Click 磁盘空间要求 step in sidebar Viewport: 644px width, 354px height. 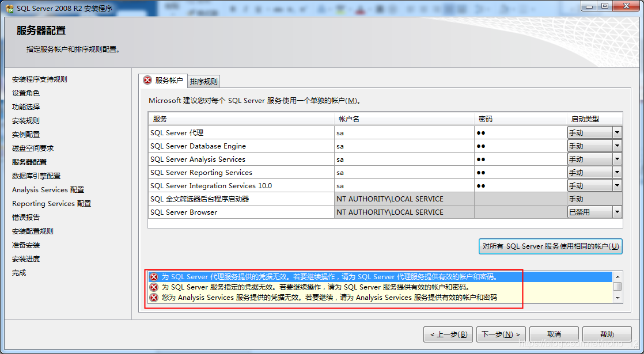(x=33, y=148)
